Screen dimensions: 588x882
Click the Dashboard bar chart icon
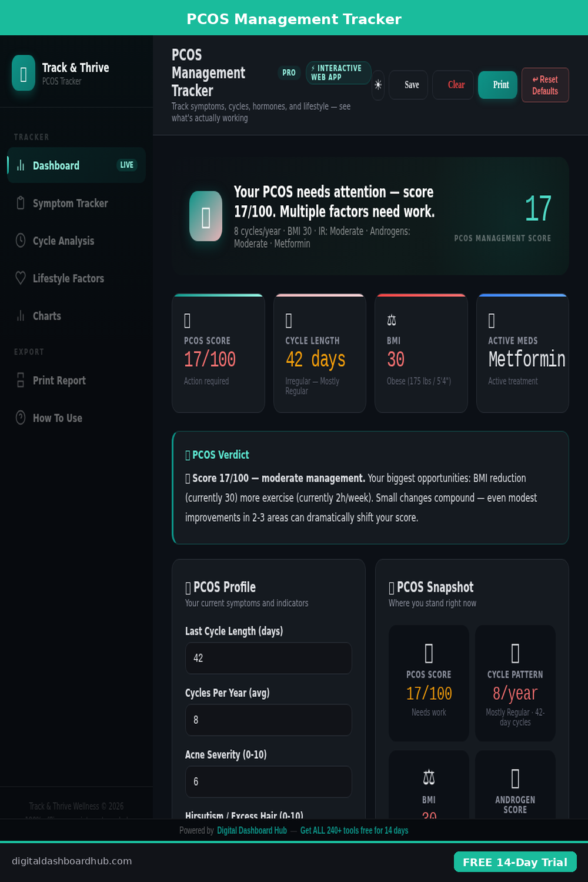(21, 165)
